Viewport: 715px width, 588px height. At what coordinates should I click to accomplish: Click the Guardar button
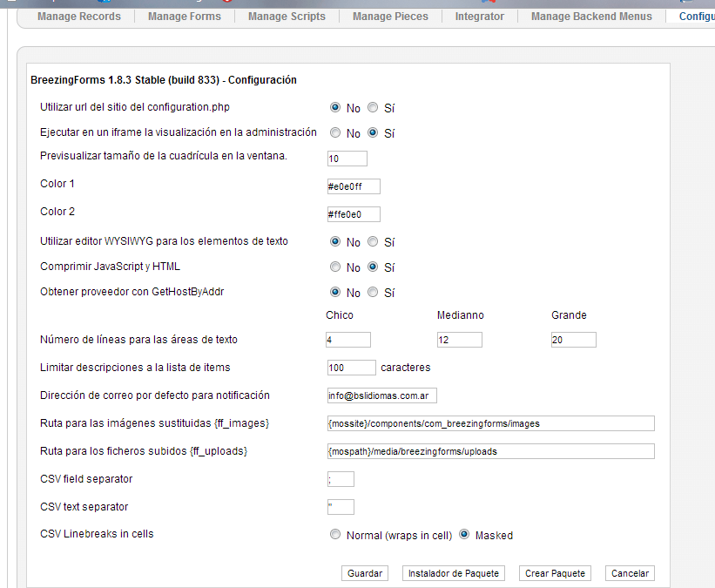point(365,573)
